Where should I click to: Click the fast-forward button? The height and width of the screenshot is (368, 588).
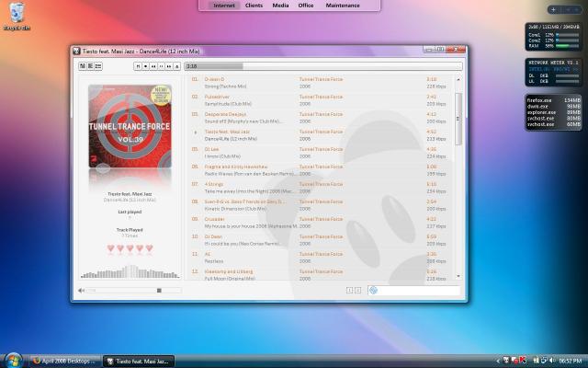[169, 66]
